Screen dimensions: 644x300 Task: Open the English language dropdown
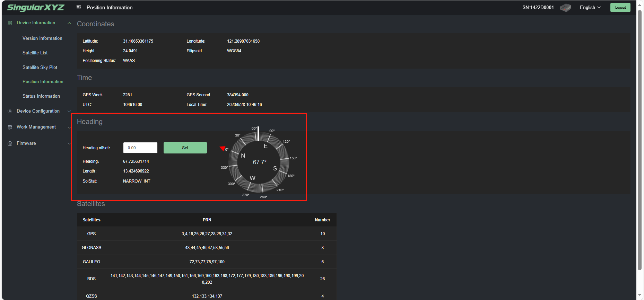590,8
